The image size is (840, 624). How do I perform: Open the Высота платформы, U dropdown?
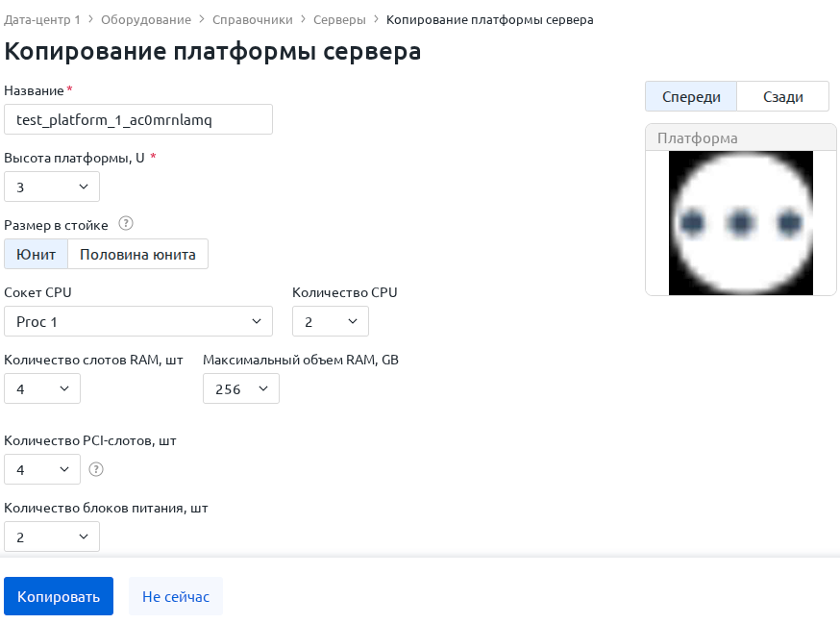coord(52,187)
